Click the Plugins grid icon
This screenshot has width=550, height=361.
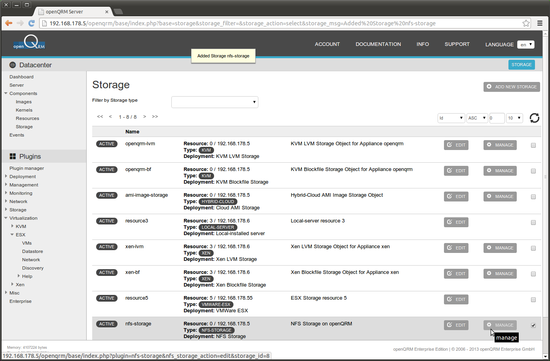click(13, 156)
